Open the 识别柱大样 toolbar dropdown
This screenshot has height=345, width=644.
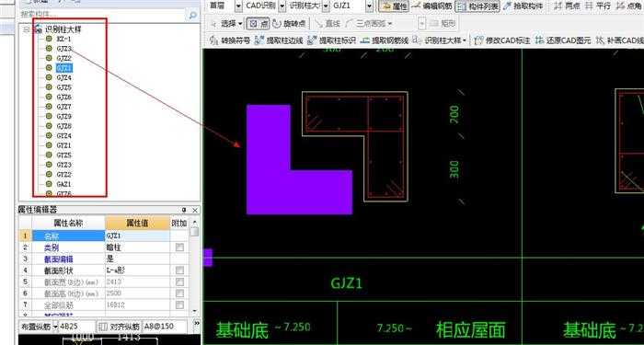pos(465,40)
